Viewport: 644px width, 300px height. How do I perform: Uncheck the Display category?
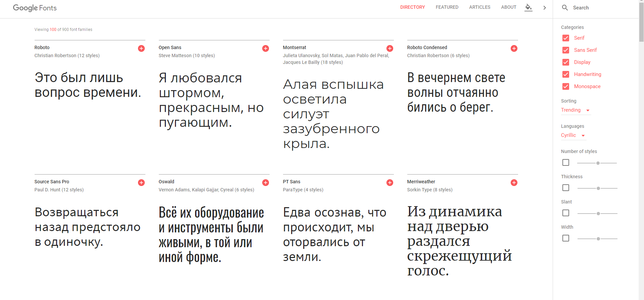click(566, 62)
